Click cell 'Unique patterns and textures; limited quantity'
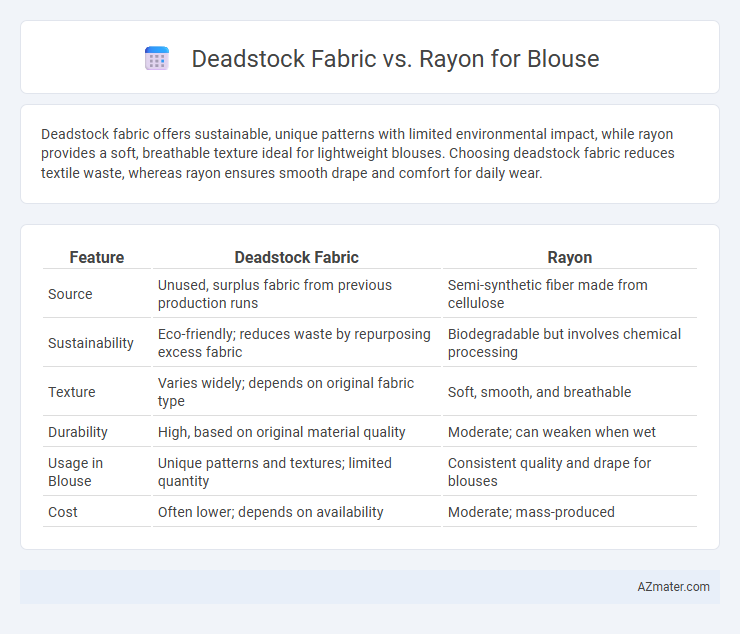This screenshot has width=740, height=634. point(296,472)
